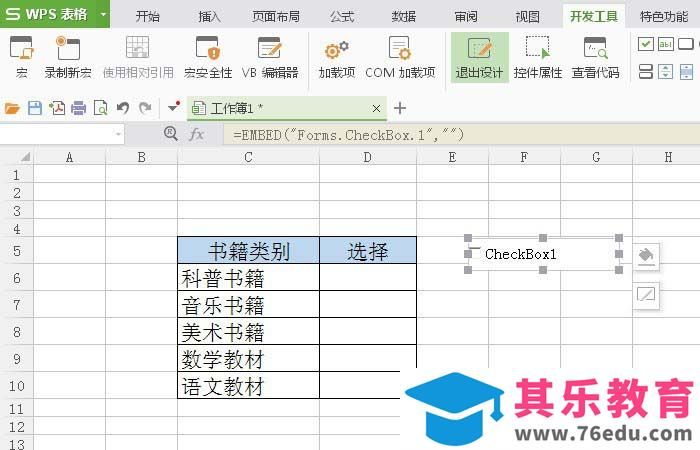Click the formula lookup magnifier icon

click(171, 133)
